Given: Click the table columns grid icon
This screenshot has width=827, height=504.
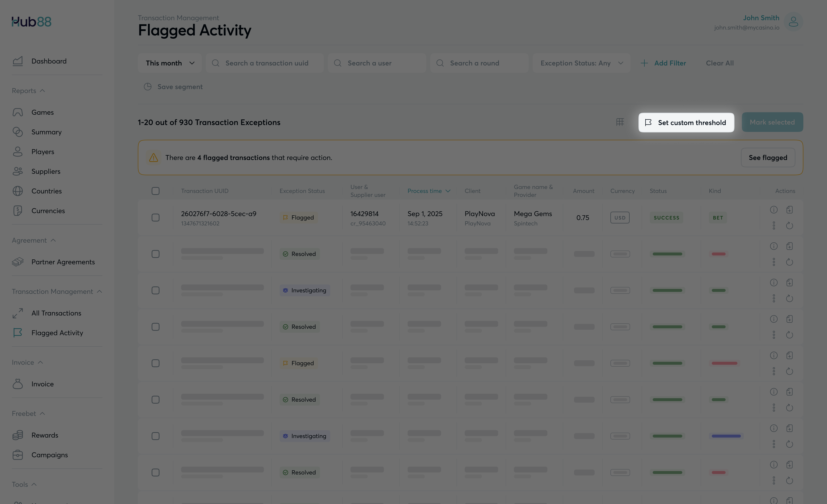Looking at the screenshot, I should tap(620, 122).
